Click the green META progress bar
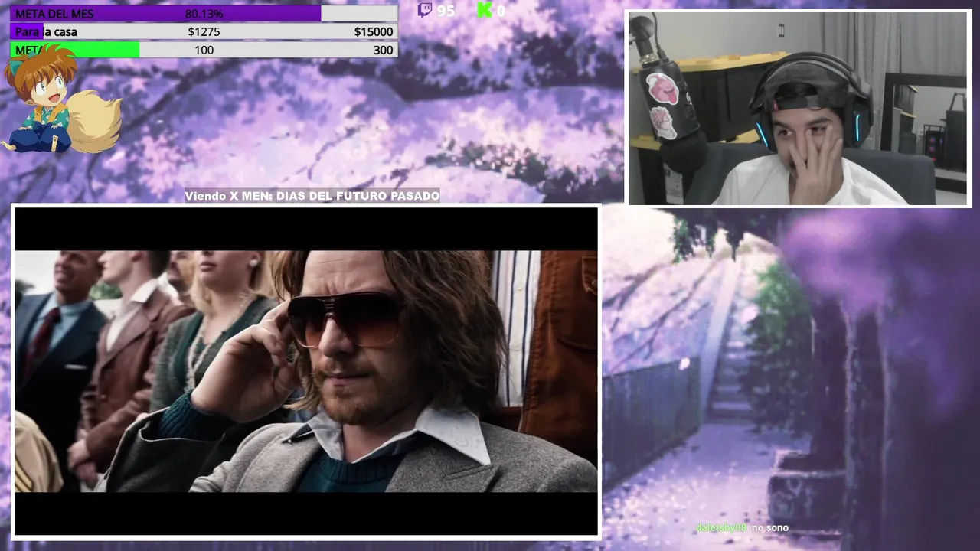 click(204, 51)
